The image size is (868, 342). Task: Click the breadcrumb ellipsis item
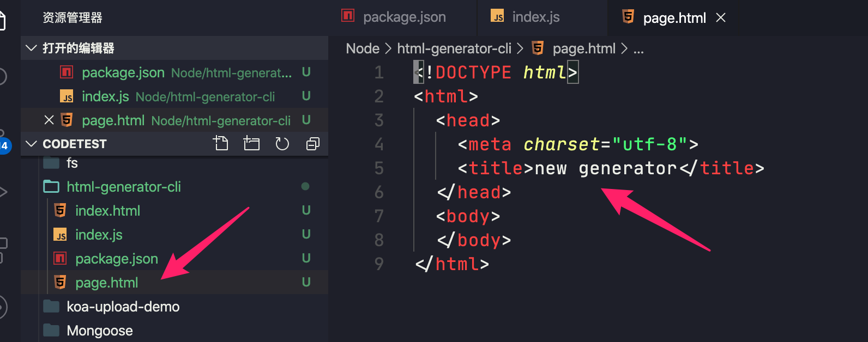[638, 50]
